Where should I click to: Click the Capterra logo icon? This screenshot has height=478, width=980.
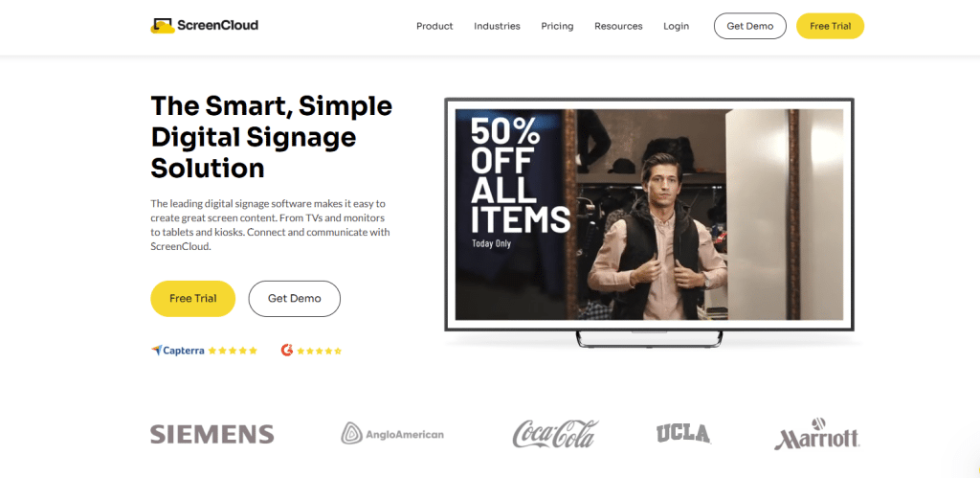pos(156,351)
